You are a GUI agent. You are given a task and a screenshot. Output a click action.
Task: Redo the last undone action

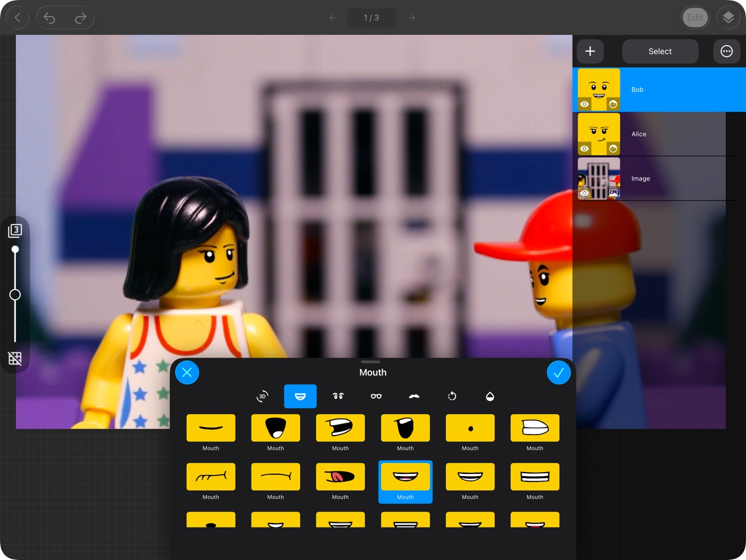80,18
